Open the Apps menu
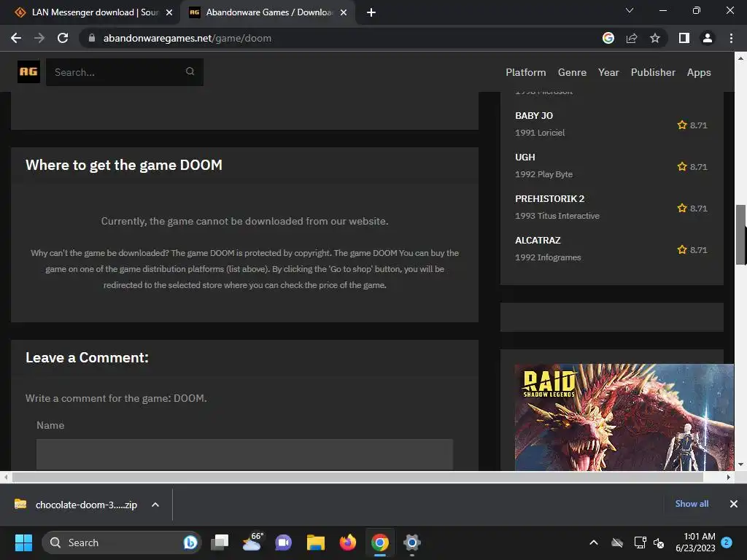This screenshot has width=747, height=560. (698, 72)
